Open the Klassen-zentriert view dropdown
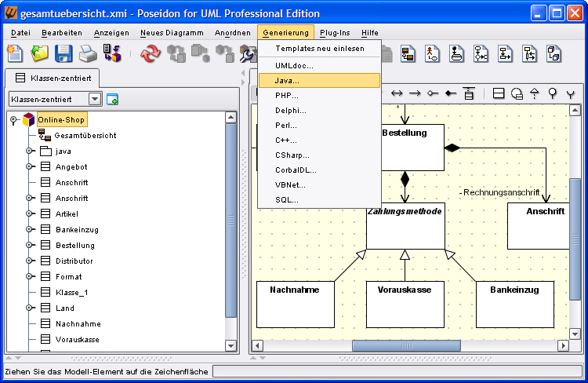588x383 pixels. 95,99
